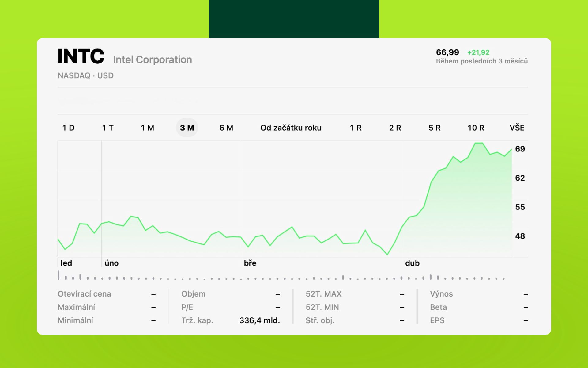588x368 pixels.
Task: Click the dub month axis label
Action: tap(412, 263)
